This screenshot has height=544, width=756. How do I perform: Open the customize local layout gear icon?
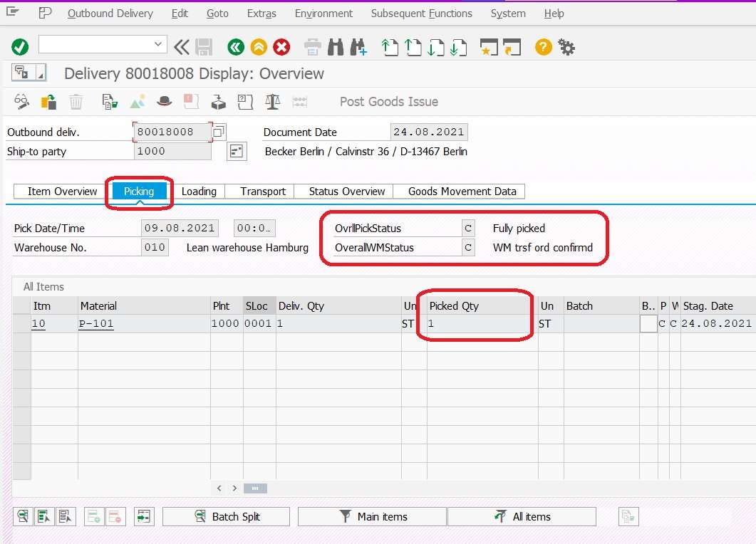coord(565,47)
